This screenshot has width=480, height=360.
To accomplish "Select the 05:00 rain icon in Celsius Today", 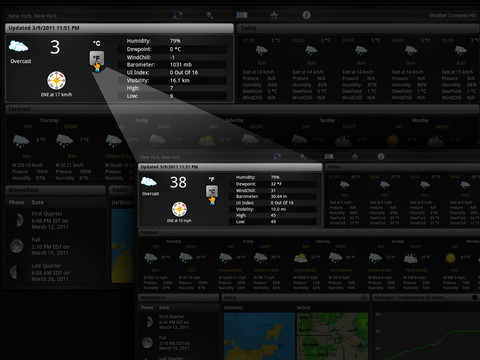I will [461, 51].
